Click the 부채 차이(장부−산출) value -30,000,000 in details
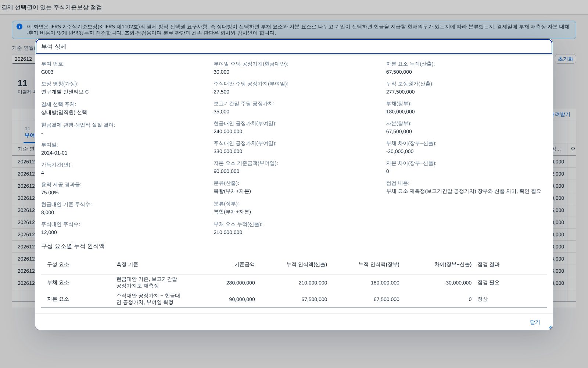The height and width of the screenshot is (368, 588). pos(400,152)
